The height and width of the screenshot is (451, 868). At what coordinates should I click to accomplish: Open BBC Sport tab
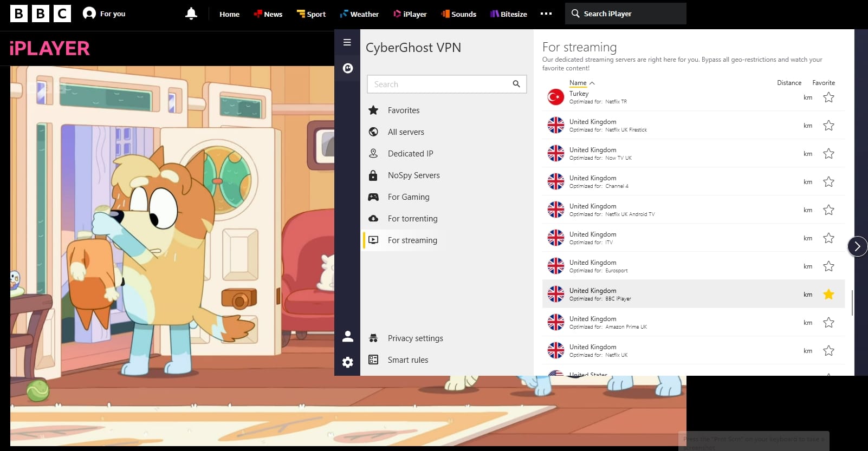pos(311,14)
